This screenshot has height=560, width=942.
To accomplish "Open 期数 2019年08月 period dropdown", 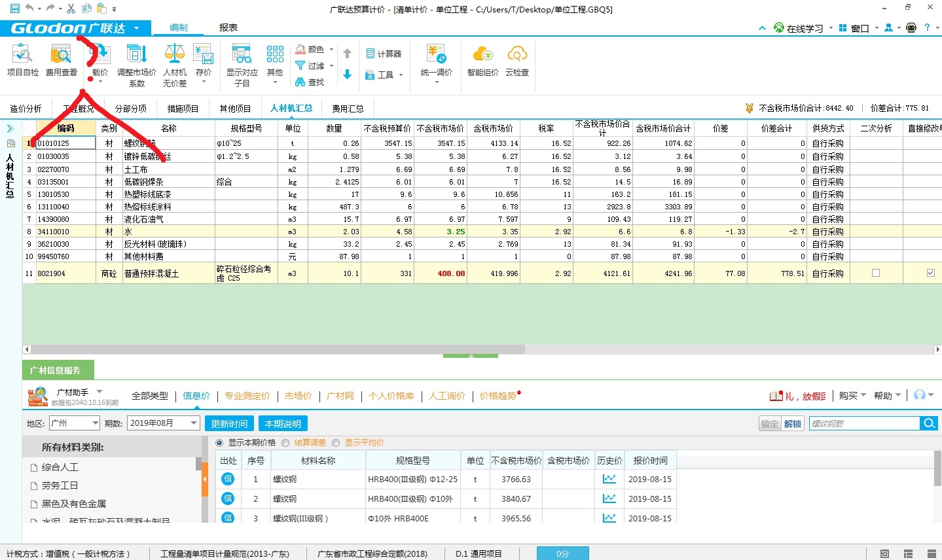I will point(163,423).
